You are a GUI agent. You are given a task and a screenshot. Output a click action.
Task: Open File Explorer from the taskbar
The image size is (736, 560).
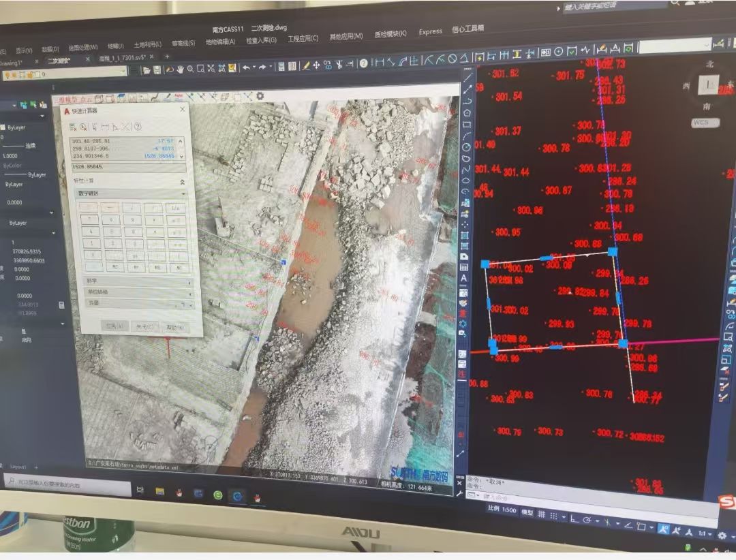tap(159, 491)
